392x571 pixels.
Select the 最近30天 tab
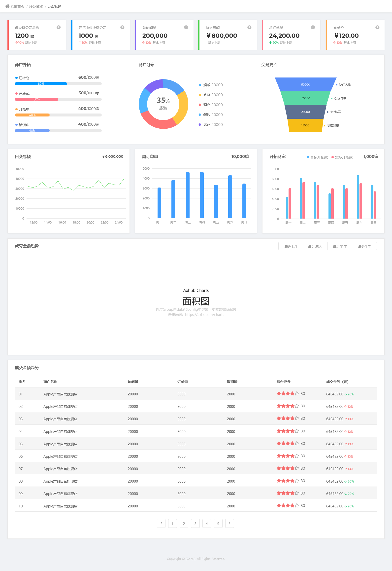click(x=315, y=246)
